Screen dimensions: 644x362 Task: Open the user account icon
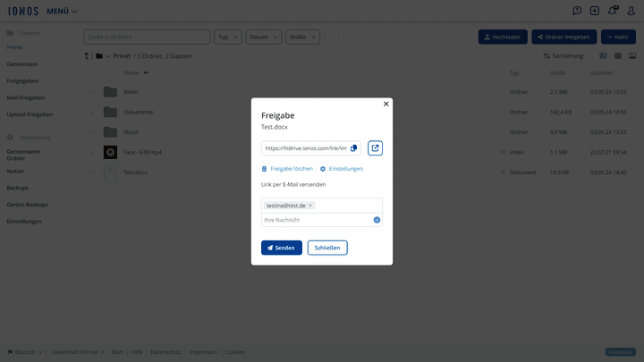coord(631,11)
